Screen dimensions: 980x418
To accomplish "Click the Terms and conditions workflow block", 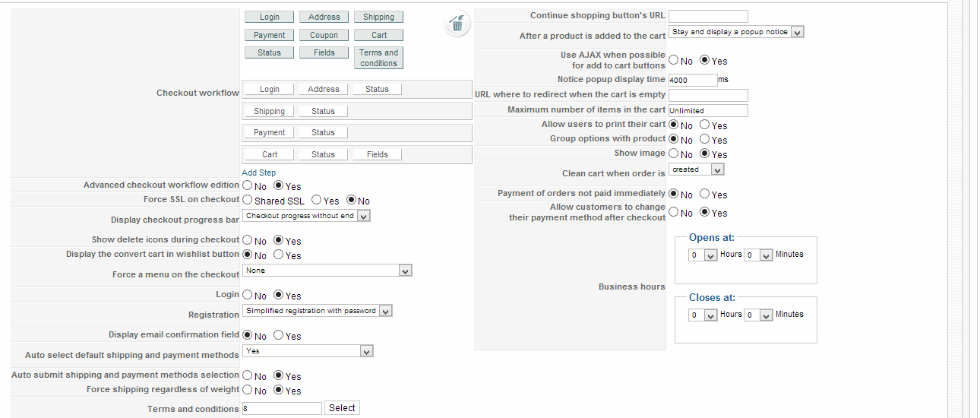I will 378,58.
